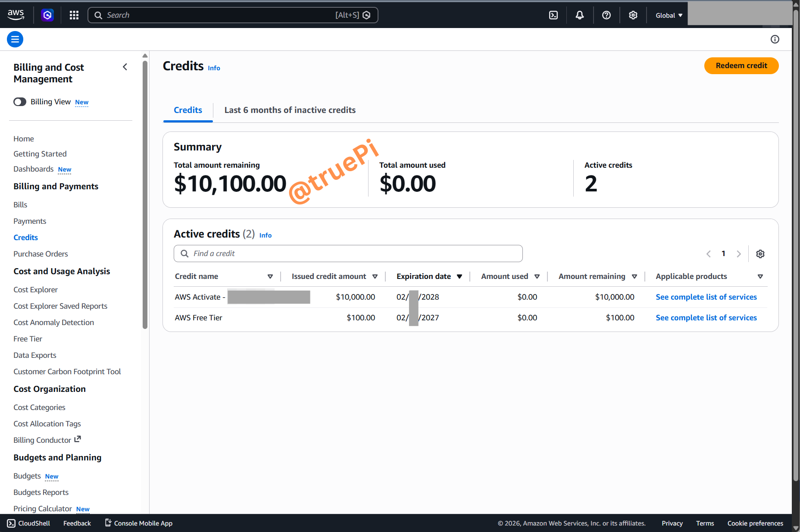Open the Privacy link in footer
Screen dimensions: 800x532
tap(672, 523)
